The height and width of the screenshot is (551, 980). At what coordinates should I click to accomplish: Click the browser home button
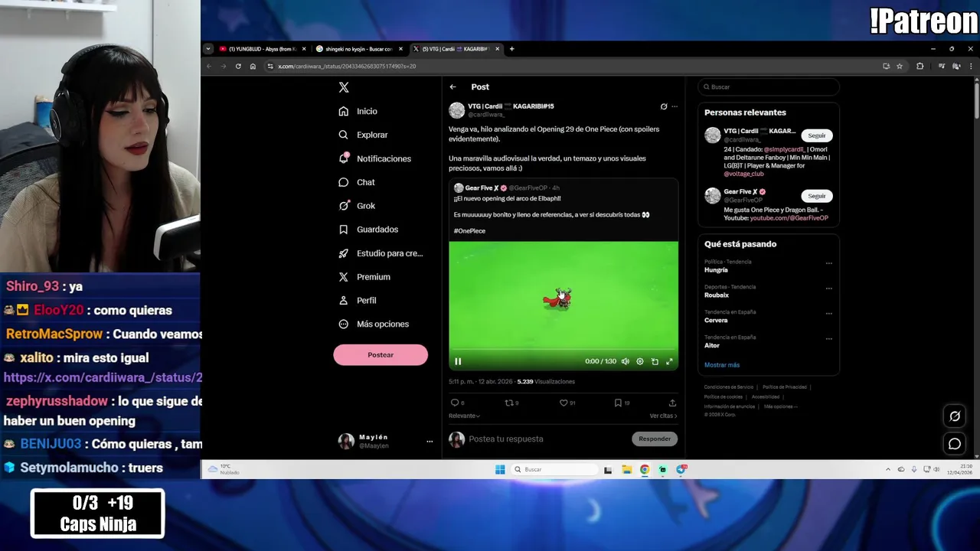(x=253, y=67)
